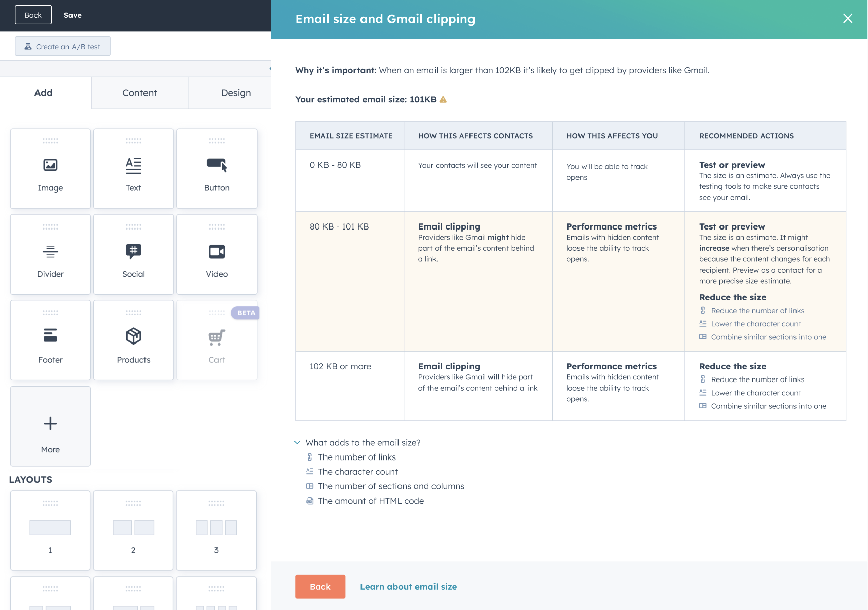Screen dimensions: 868x610
Task: Open the Design tab
Action: (236, 93)
